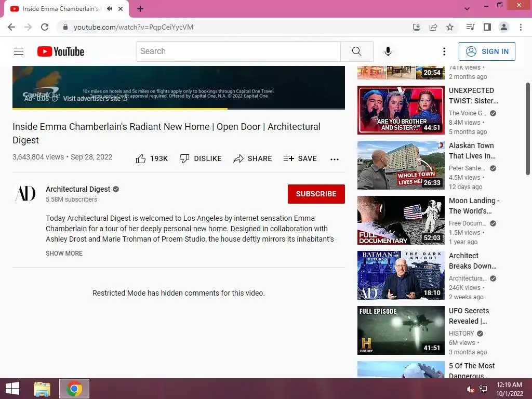Click the page vertical scrollbar
The image size is (532, 399).
click(528, 129)
